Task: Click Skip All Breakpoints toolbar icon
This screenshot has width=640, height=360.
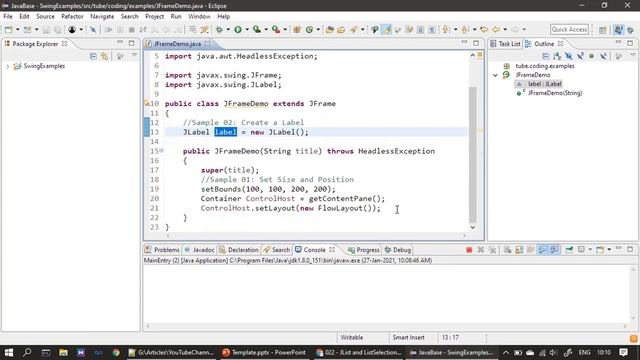Action: click(93, 29)
